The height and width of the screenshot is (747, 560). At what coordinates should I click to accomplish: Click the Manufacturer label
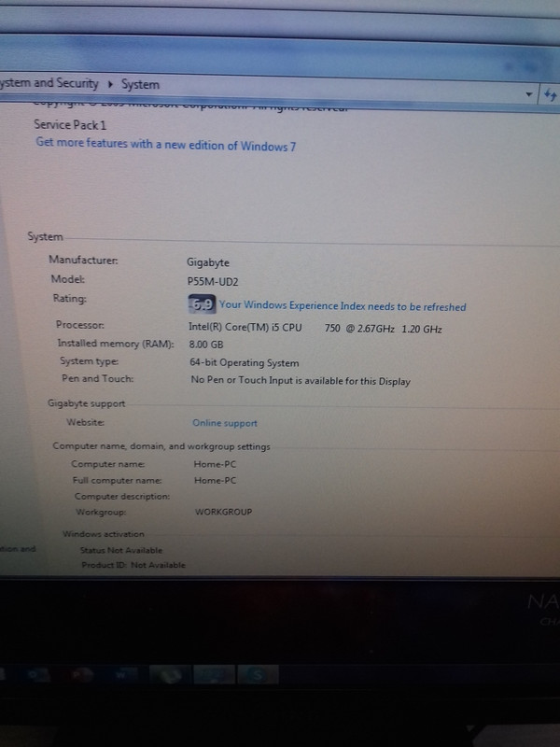coord(83,260)
